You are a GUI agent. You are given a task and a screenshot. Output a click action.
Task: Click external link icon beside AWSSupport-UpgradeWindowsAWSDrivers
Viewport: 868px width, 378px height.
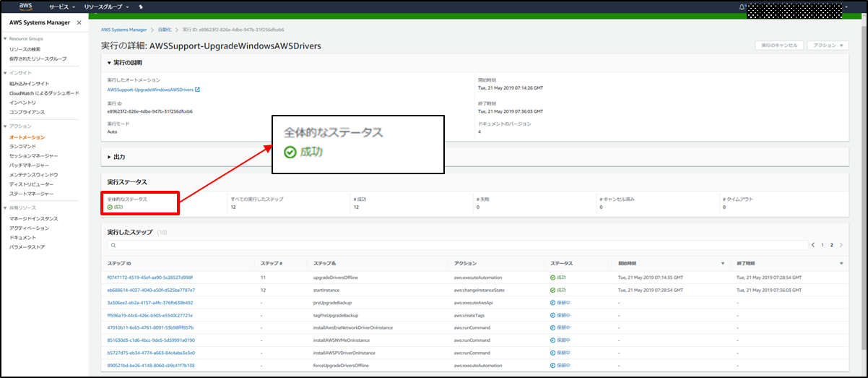point(197,90)
